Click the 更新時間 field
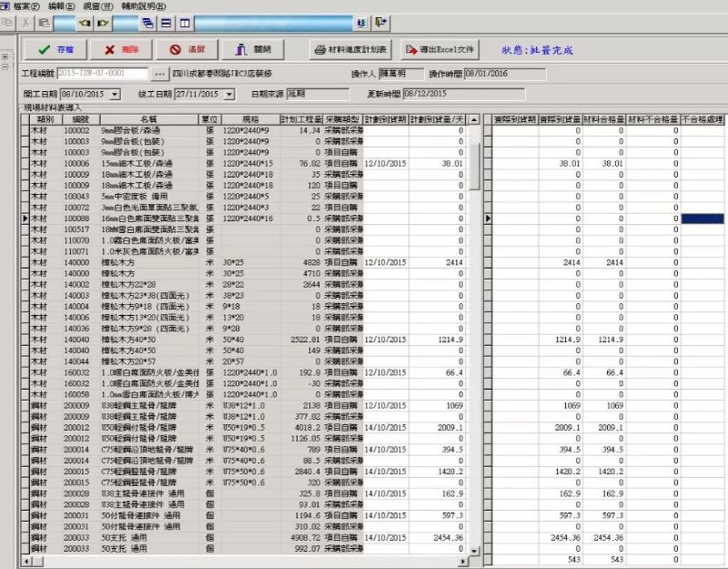This screenshot has height=569, width=728. point(464,94)
